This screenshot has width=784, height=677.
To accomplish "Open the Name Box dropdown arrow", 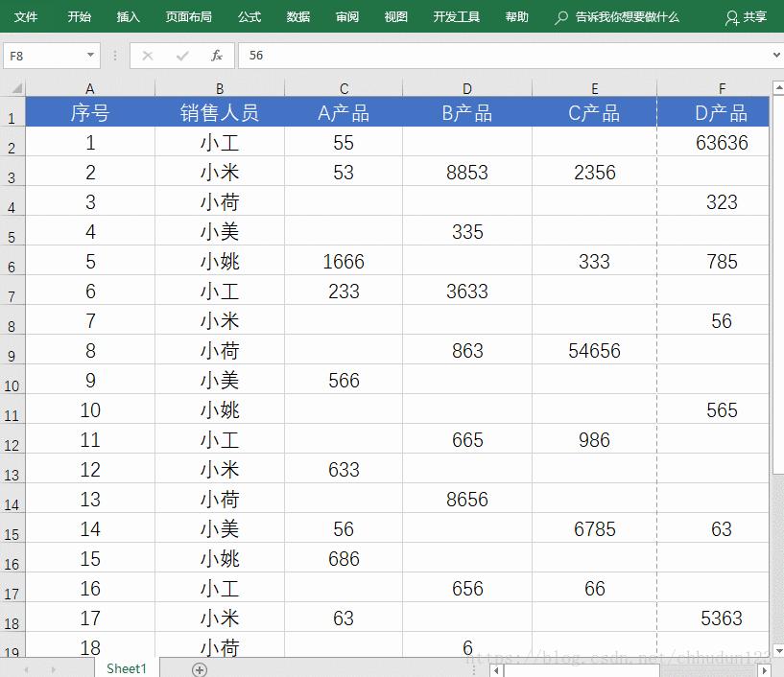I will coord(91,56).
